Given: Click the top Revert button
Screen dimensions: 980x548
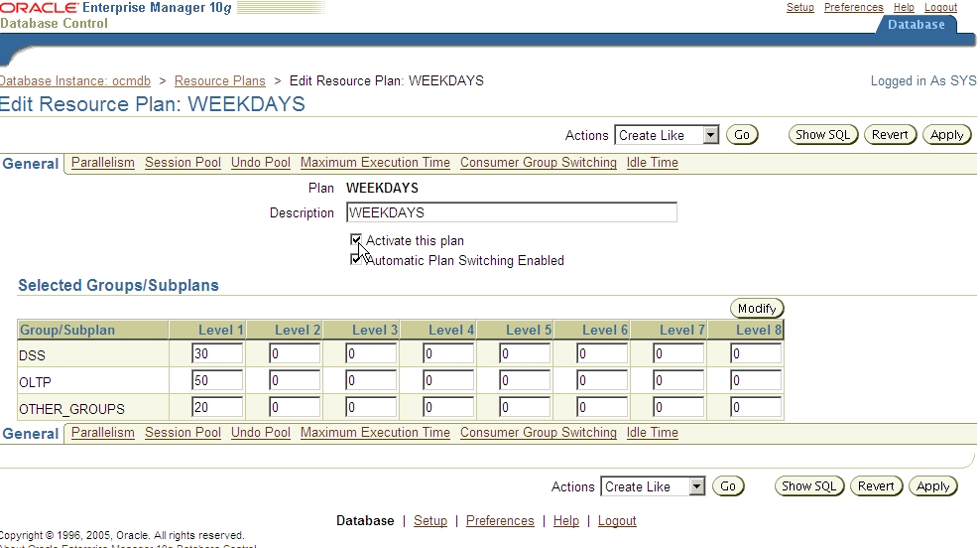Looking at the screenshot, I should (890, 134).
